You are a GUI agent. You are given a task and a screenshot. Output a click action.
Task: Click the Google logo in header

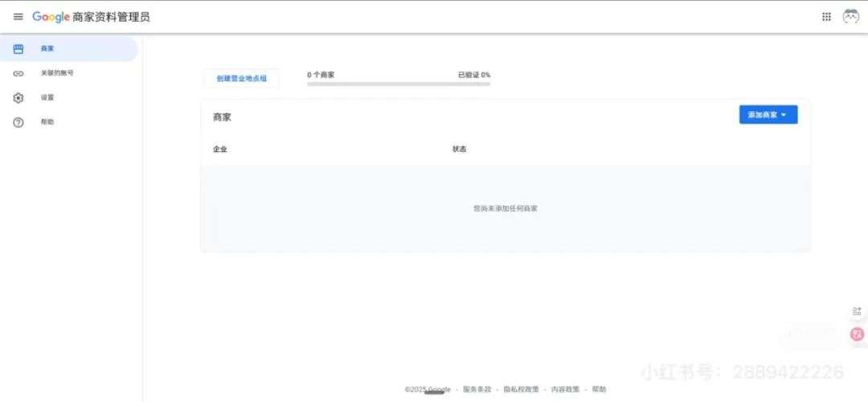point(51,17)
